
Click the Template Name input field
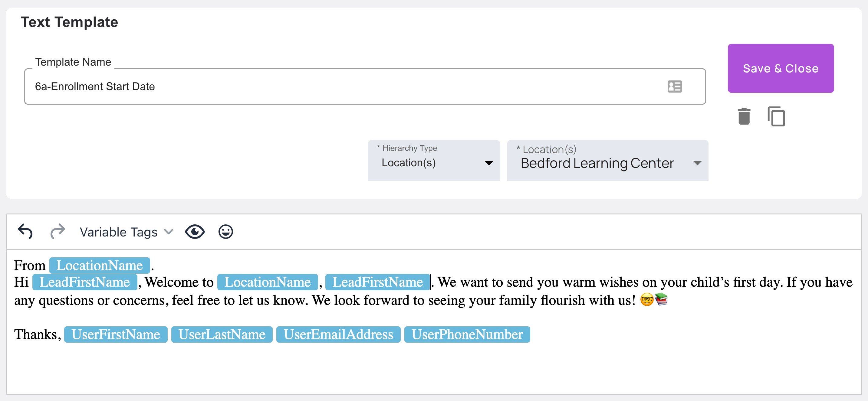pos(365,86)
